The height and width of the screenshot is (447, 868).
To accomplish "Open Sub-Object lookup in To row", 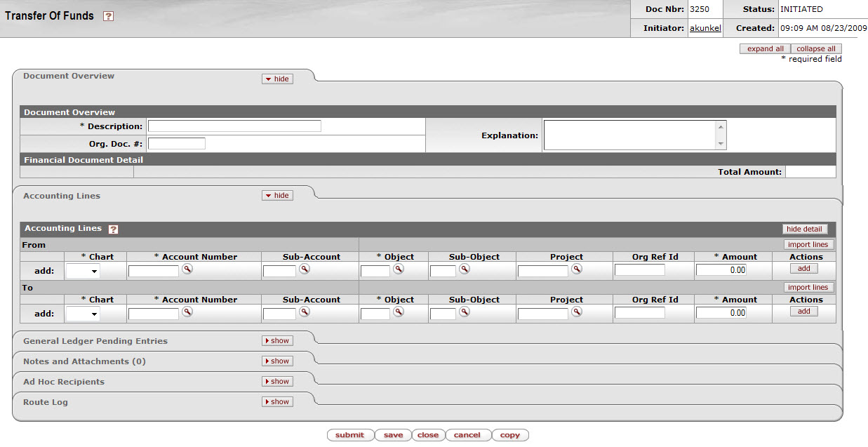I will [465, 312].
